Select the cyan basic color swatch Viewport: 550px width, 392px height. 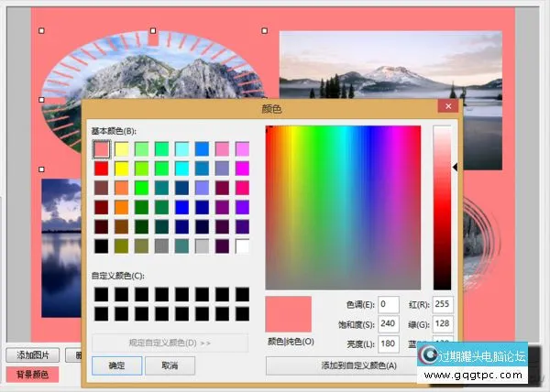[182, 169]
